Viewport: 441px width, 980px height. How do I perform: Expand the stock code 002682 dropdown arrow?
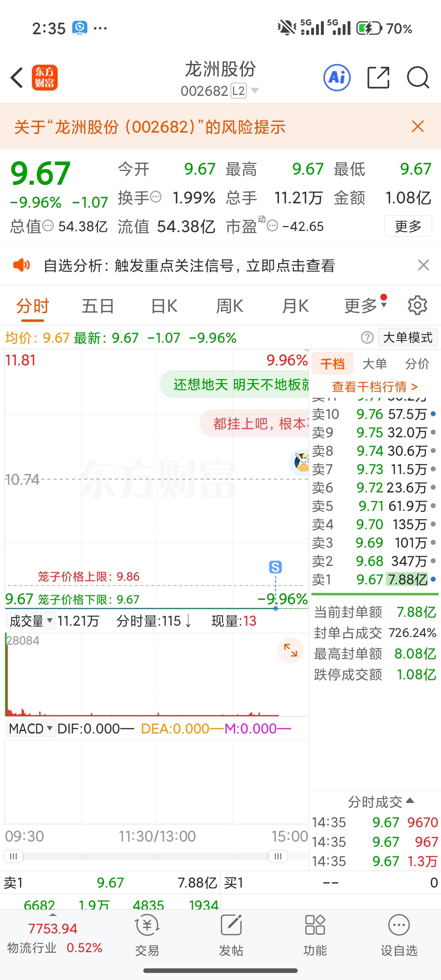coord(254,91)
